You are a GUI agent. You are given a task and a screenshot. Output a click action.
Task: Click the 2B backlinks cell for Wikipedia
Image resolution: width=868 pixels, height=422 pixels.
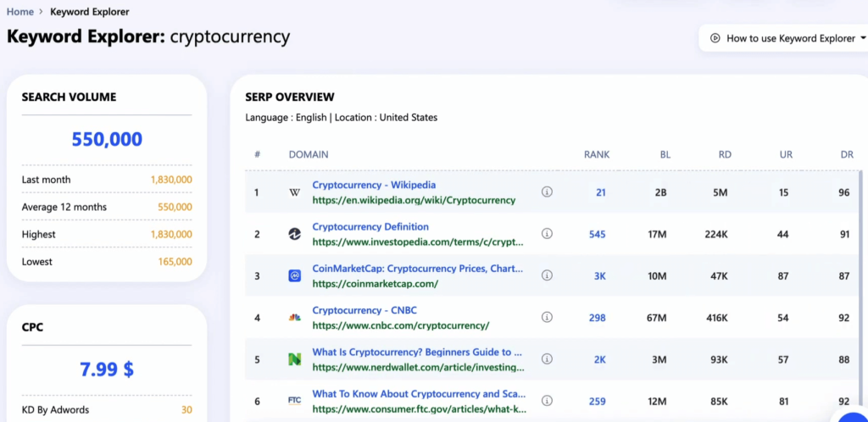pyautogui.click(x=661, y=192)
